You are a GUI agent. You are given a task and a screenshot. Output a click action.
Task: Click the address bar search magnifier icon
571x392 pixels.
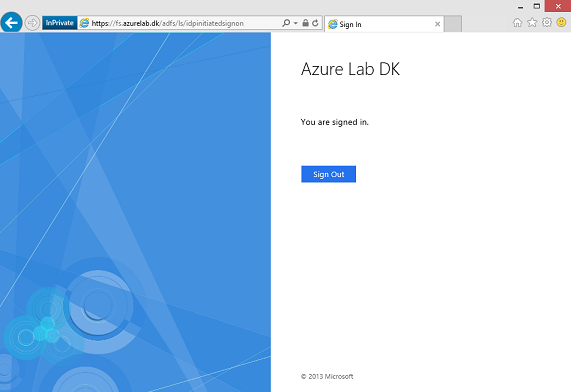pos(286,23)
